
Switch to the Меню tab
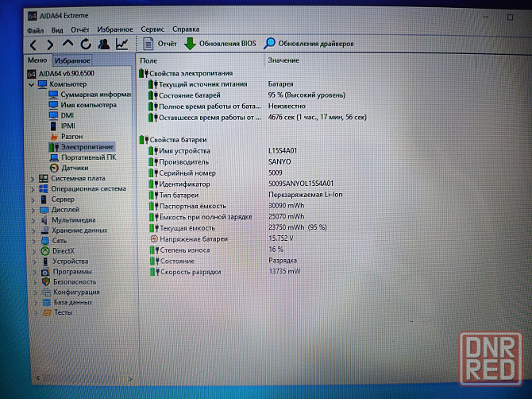(x=37, y=60)
